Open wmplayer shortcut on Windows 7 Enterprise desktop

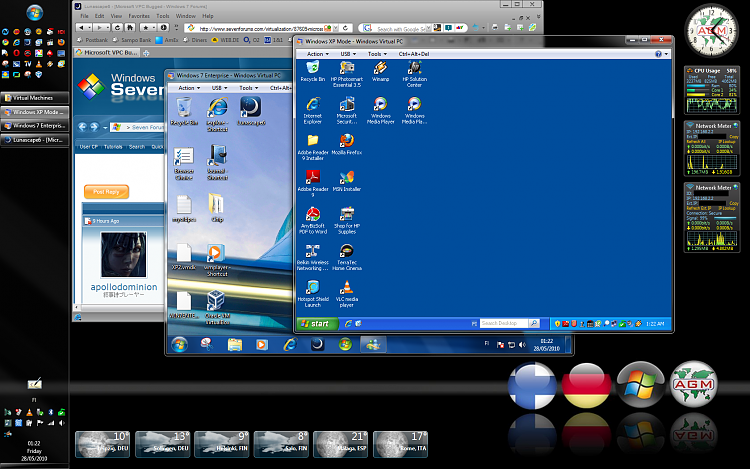tap(217, 261)
